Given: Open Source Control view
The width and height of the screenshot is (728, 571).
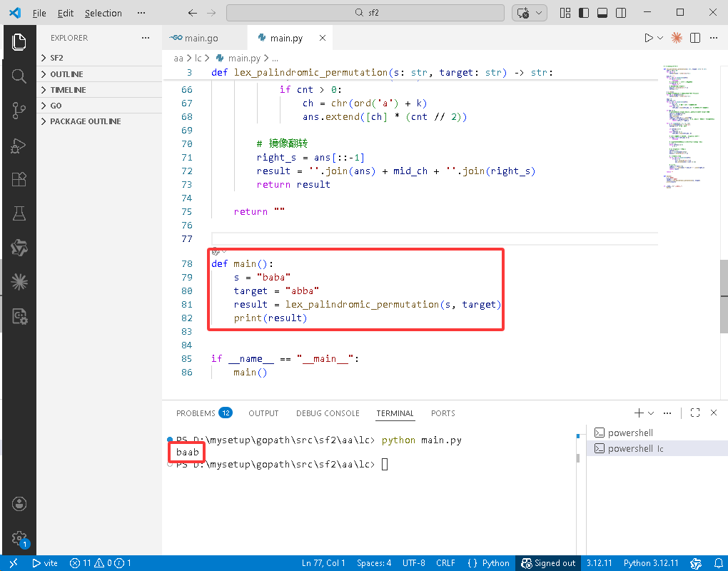Looking at the screenshot, I should 19,111.
